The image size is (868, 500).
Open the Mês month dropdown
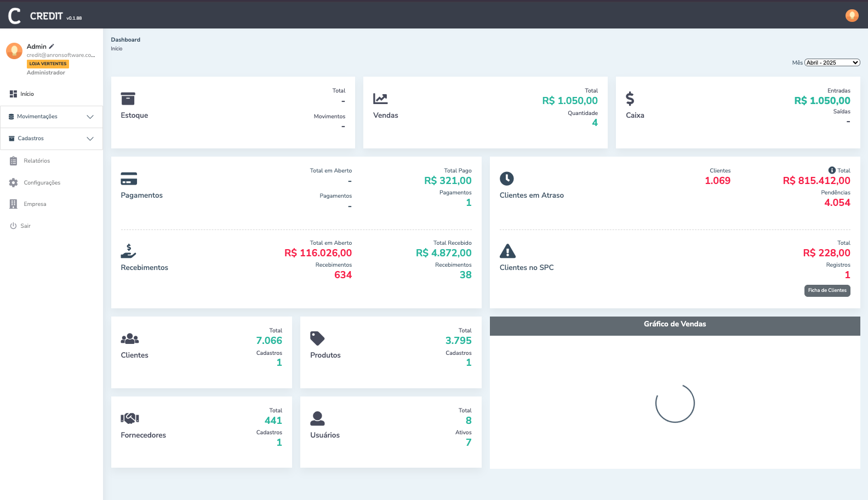pos(832,62)
